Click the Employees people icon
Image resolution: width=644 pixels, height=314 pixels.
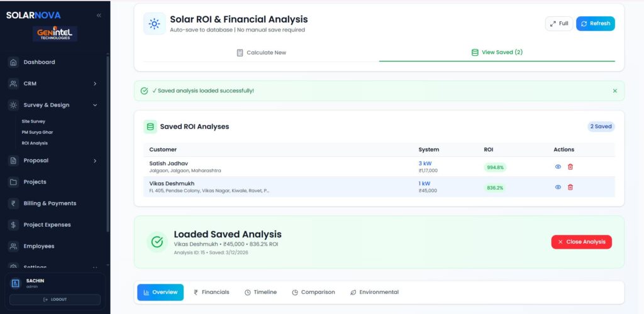click(x=13, y=246)
